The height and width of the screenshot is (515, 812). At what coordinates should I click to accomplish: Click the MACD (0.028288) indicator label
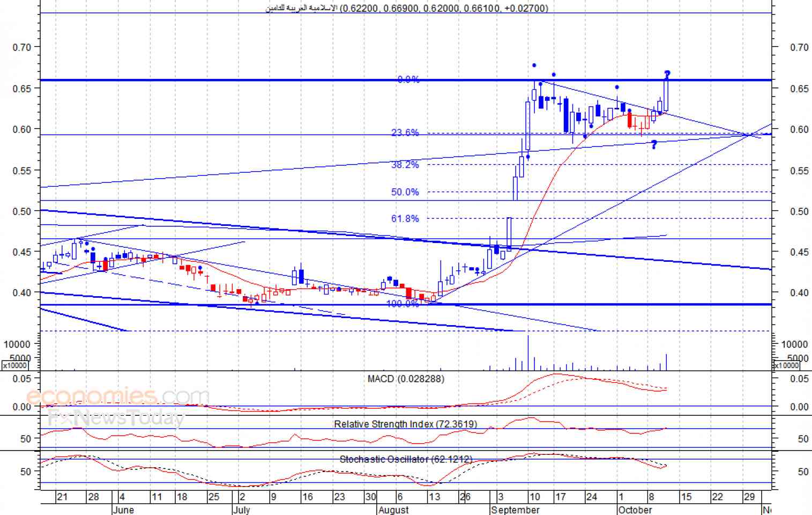406,379
